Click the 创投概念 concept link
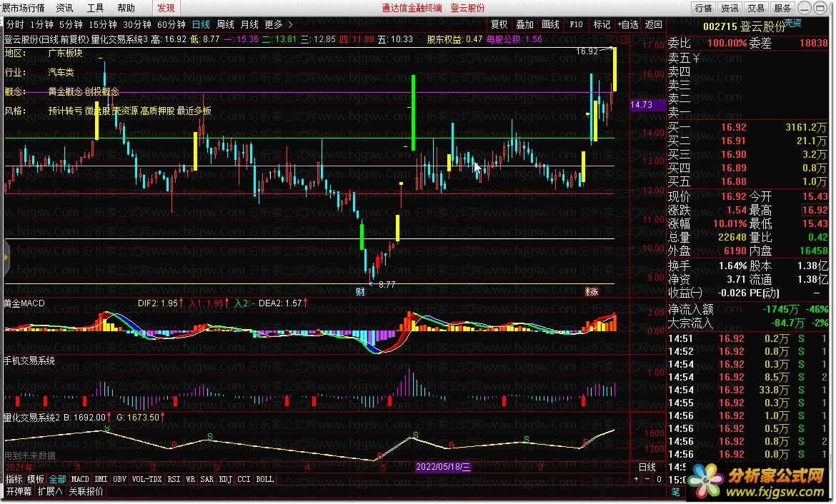Viewport: 836px width, 504px height. point(102,91)
